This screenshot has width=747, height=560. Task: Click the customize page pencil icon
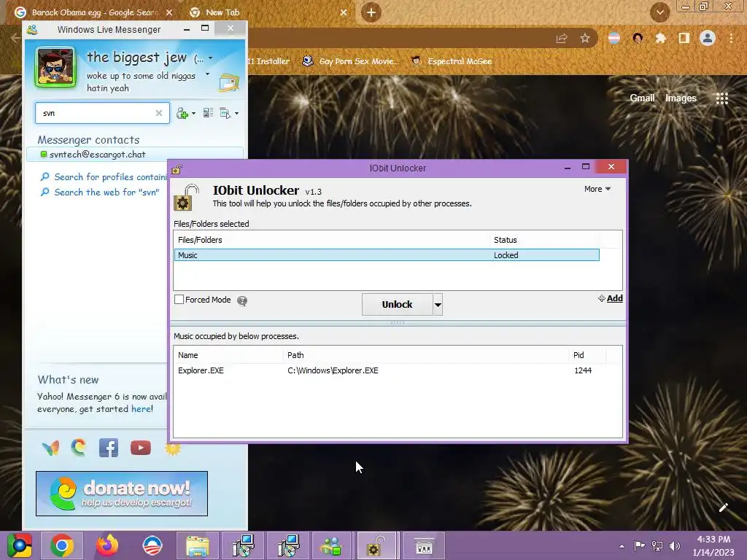pos(723,507)
